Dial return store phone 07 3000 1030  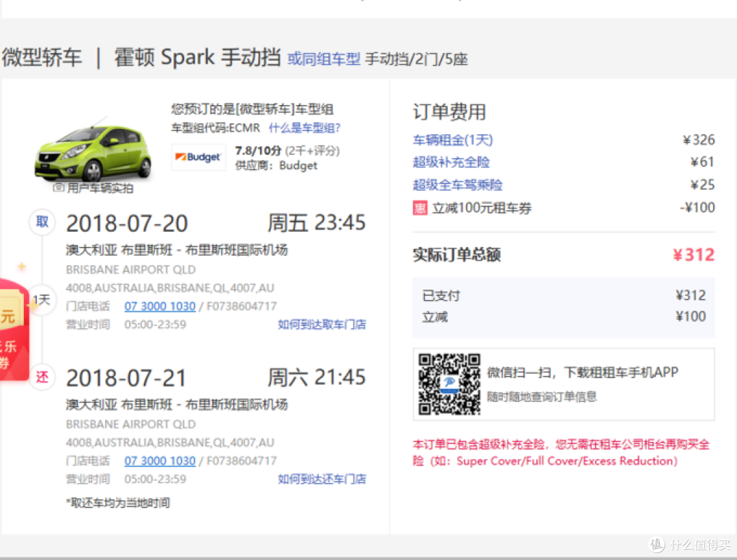pos(160,461)
